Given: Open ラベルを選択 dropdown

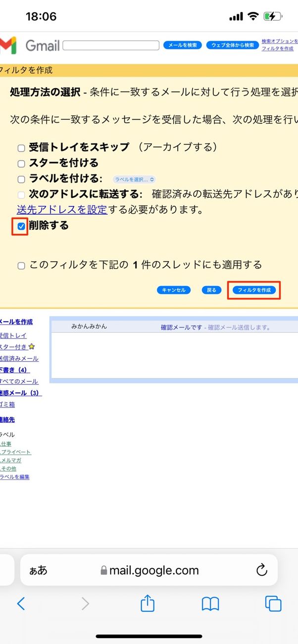Looking at the screenshot, I should coord(134,179).
